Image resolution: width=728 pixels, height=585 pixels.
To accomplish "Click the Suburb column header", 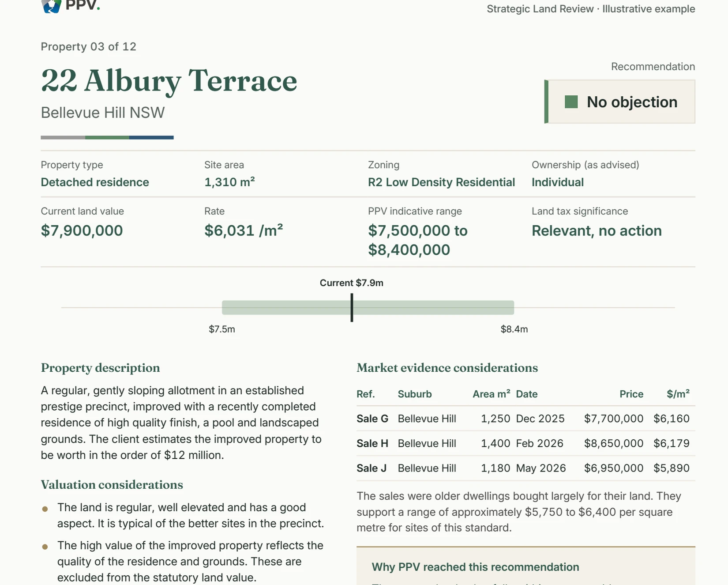I will click(415, 394).
